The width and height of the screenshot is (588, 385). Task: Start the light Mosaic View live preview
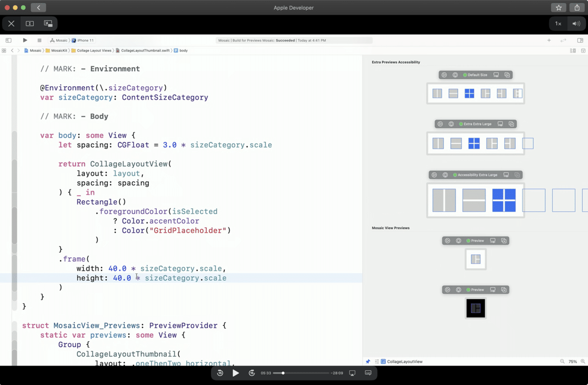click(x=447, y=241)
